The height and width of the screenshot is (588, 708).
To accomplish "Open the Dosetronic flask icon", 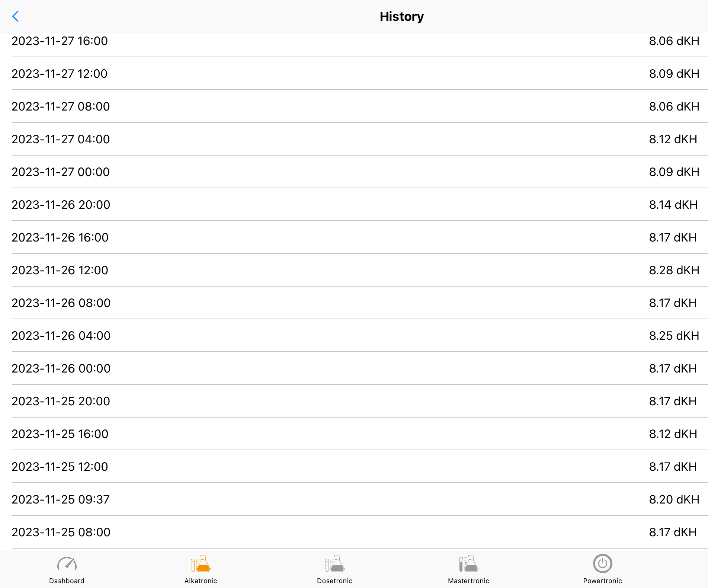I will pyautogui.click(x=335, y=564).
